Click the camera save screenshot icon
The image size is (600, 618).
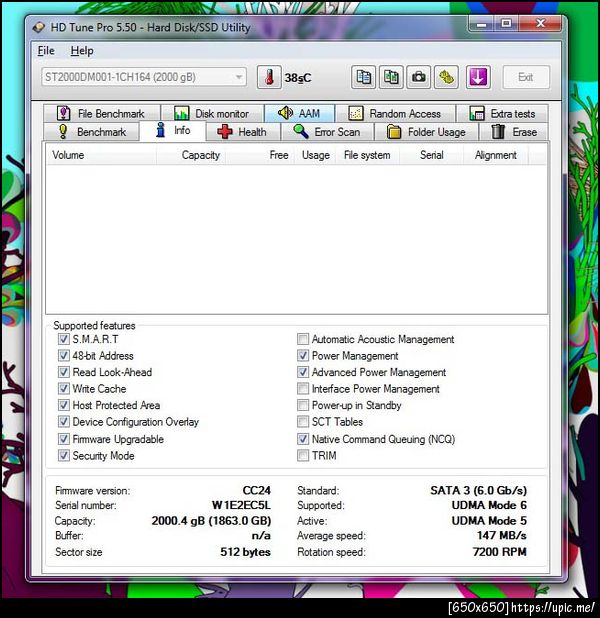click(419, 77)
